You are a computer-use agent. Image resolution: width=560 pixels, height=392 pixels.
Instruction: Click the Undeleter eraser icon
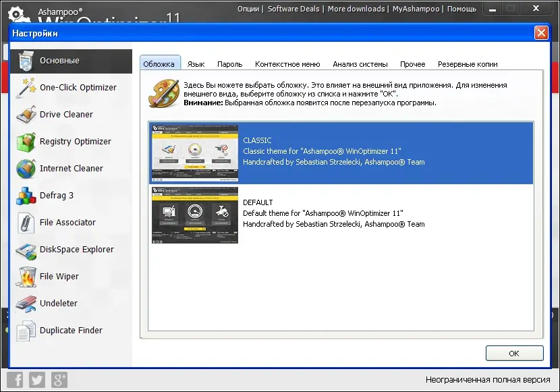pos(26,304)
